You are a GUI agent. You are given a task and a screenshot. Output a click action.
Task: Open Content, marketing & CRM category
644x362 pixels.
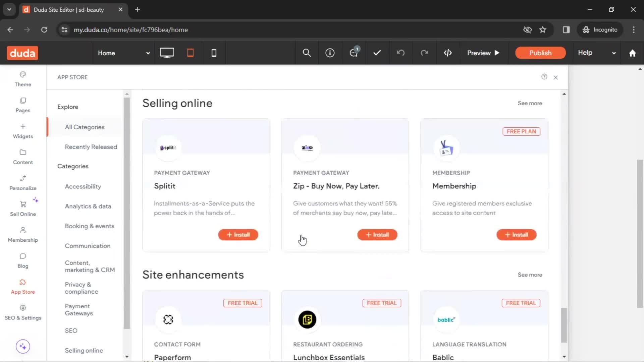click(90, 266)
